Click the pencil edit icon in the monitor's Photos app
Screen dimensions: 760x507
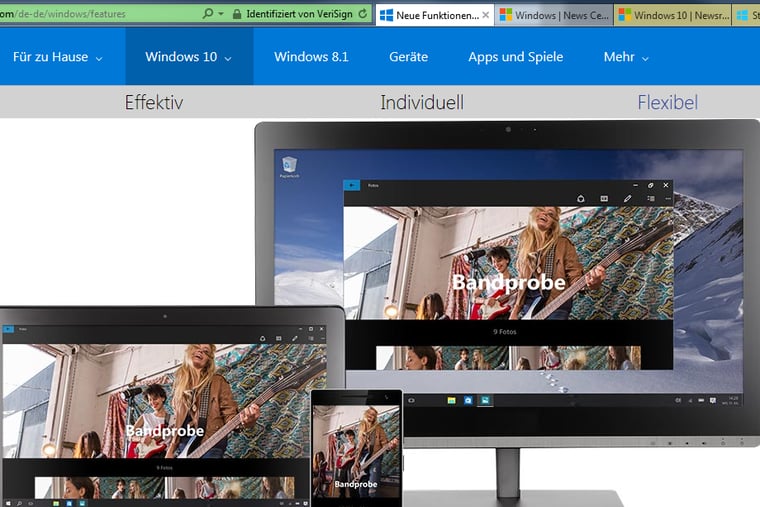[628, 199]
